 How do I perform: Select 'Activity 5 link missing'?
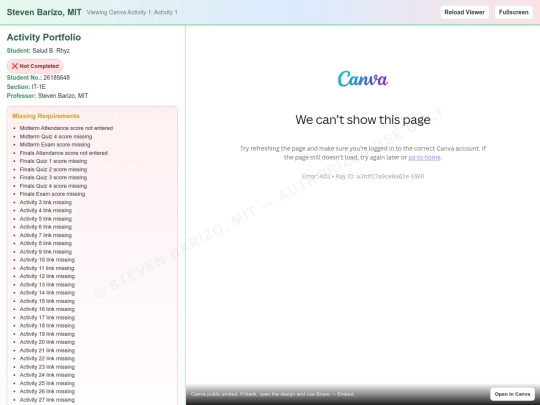click(x=46, y=219)
